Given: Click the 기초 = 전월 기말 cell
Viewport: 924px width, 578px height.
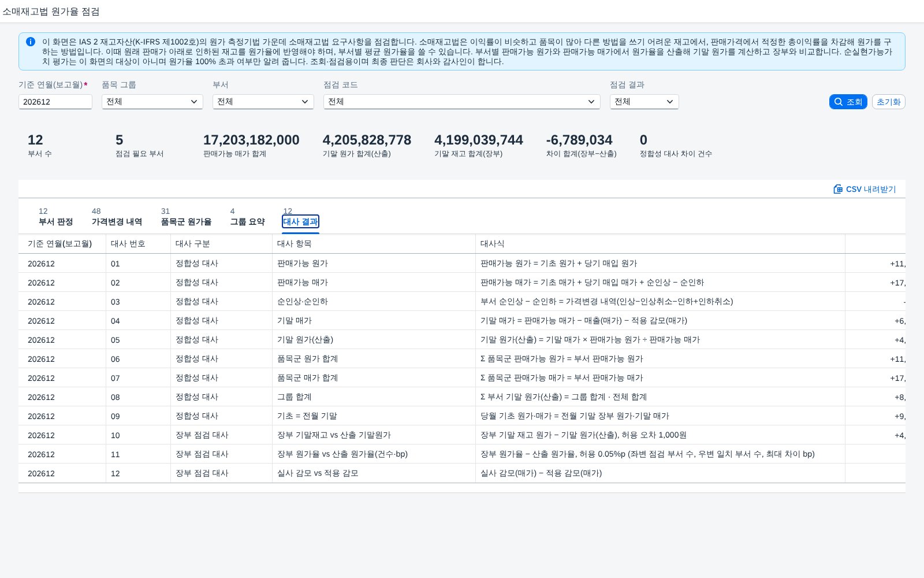Looking at the screenshot, I should tap(374, 416).
